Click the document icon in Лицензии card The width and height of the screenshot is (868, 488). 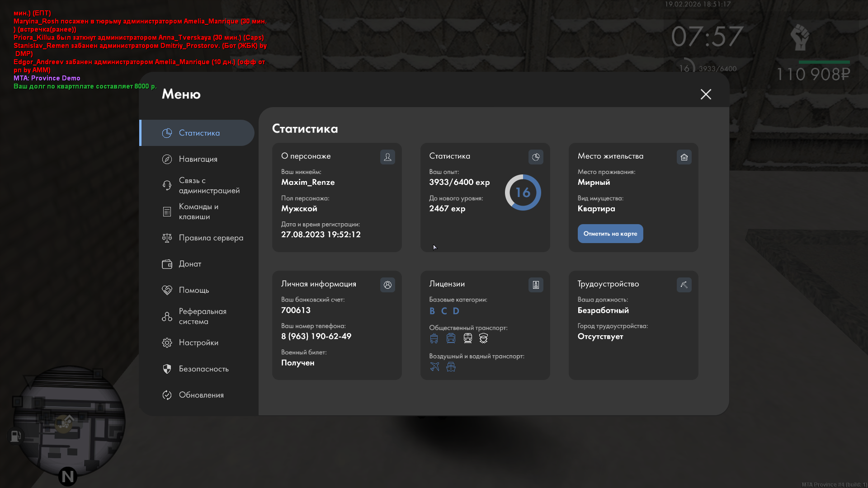[536, 285]
